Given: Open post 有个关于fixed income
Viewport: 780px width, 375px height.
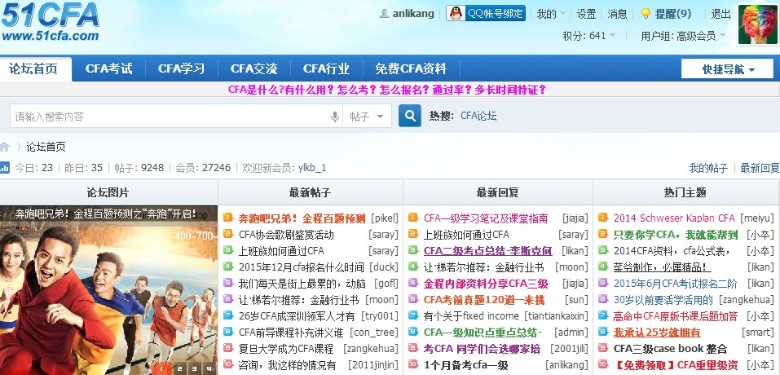Looking at the screenshot, I should point(471,316).
